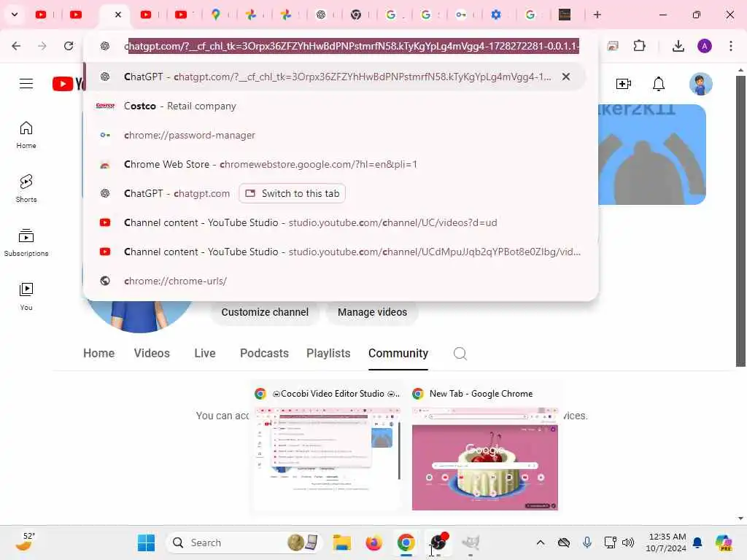
Task: Click Manage videos button
Action: (372, 312)
